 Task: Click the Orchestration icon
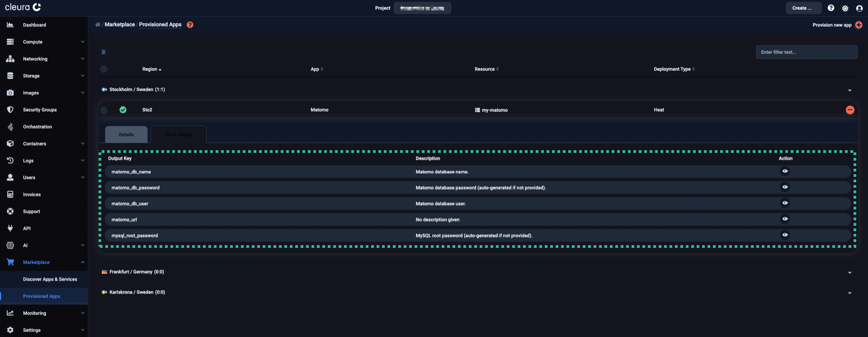click(x=10, y=127)
